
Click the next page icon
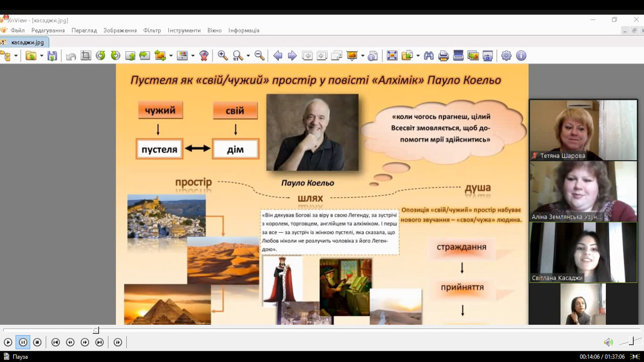(x=322, y=56)
